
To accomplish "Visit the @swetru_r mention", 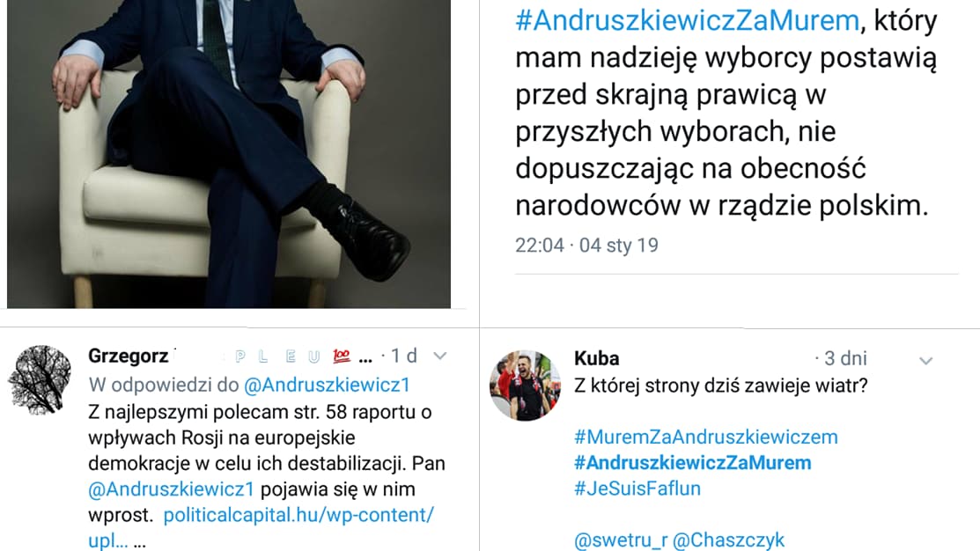I will pos(621,540).
